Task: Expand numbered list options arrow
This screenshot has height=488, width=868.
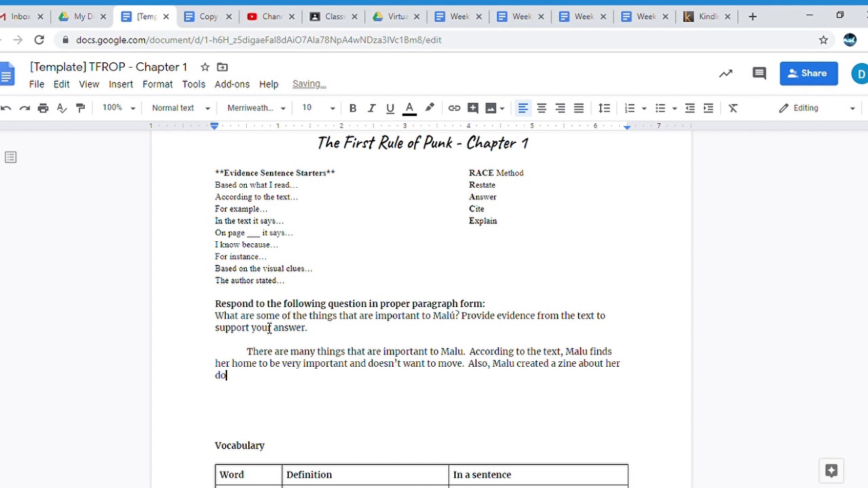Action: [x=644, y=108]
